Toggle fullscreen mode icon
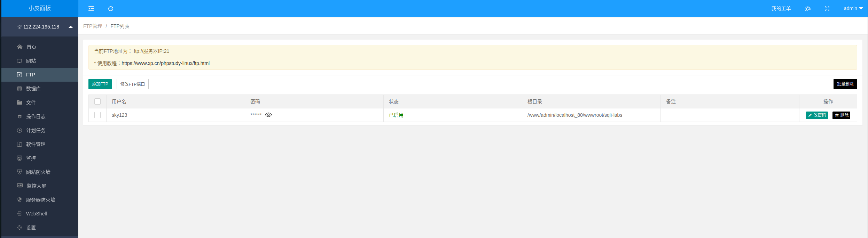This screenshot has height=238, width=868. point(827,9)
